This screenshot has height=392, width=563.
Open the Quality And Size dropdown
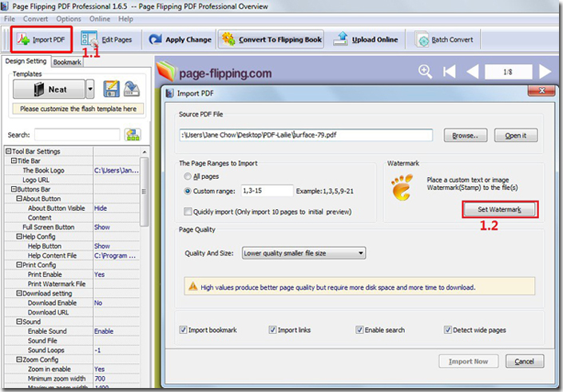(303, 253)
